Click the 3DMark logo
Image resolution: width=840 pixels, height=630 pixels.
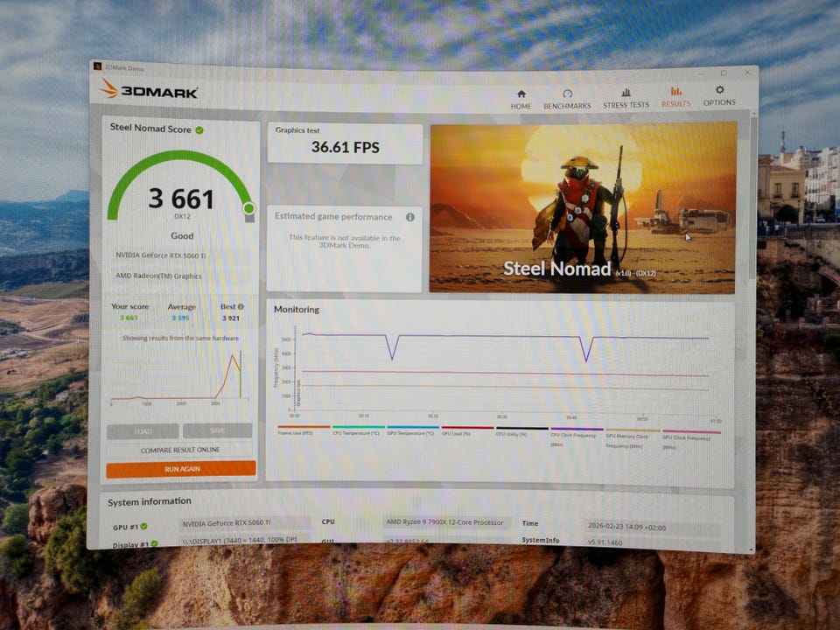pos(149,90)
